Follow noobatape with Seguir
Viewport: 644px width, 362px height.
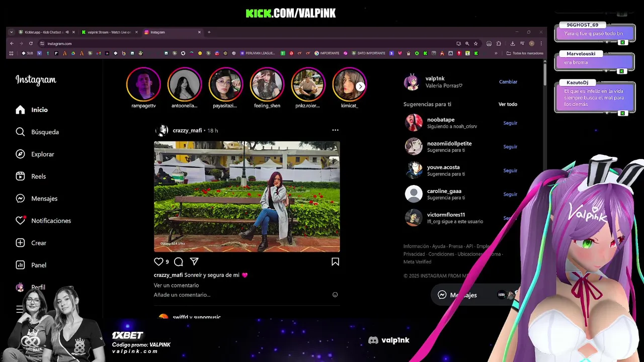tap(510, 123)
